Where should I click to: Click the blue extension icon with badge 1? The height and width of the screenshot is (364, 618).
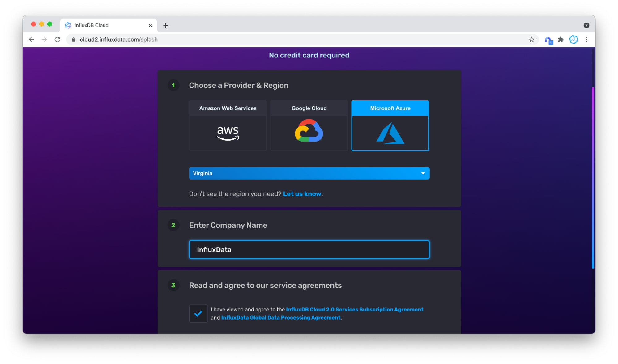click(548, 40)
